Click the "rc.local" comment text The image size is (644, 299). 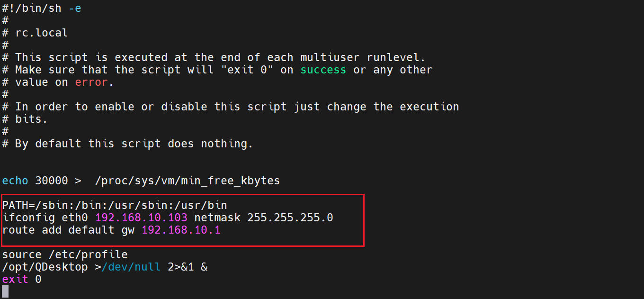tap(42, 33)
